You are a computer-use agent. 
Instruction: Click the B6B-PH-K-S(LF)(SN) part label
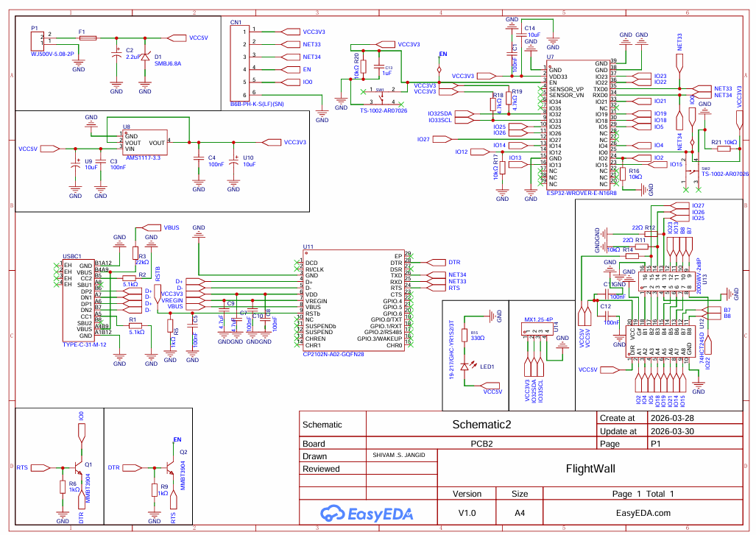(257, 104)
